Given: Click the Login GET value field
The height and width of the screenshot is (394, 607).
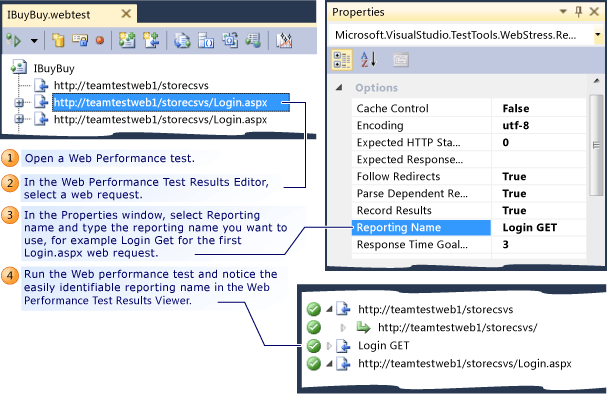Looking at the screenshot, I should click(538, 228).
